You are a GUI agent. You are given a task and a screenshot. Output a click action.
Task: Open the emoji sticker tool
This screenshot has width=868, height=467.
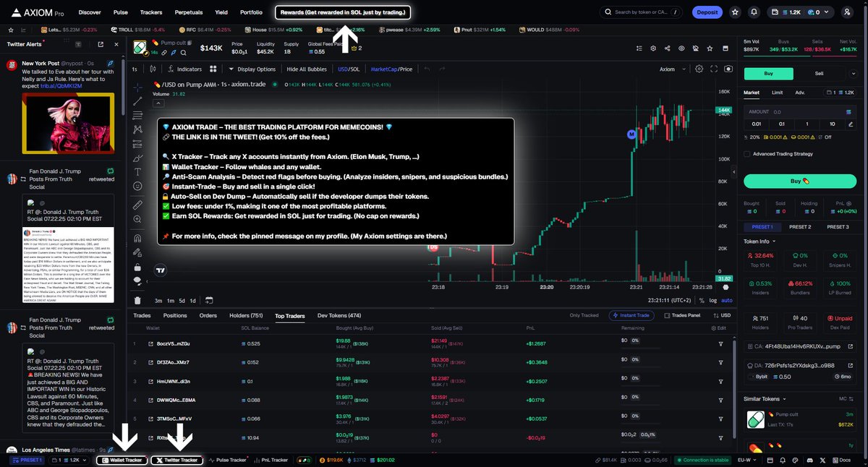point(138,186)
